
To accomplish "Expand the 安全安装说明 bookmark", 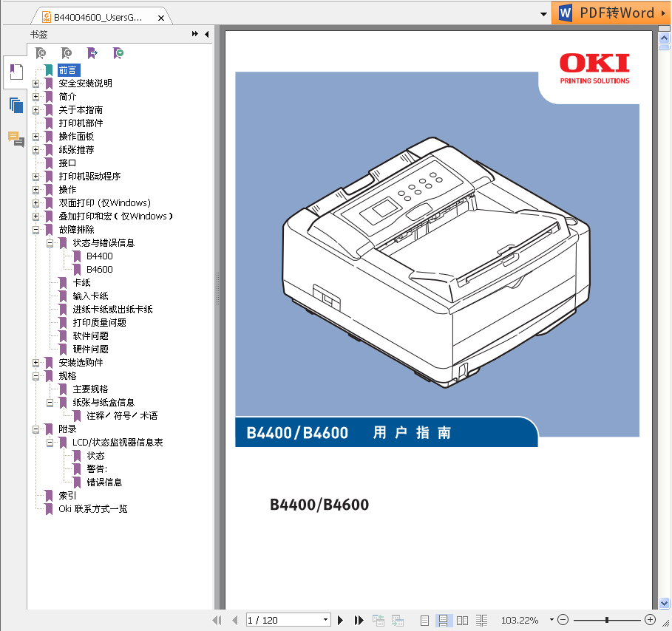I will coord(36,83).
